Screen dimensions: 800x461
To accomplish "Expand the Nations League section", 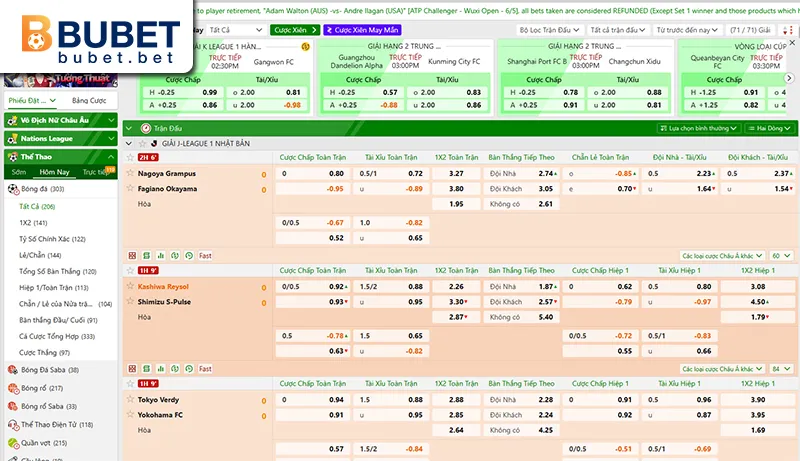I will coord(111,139).
